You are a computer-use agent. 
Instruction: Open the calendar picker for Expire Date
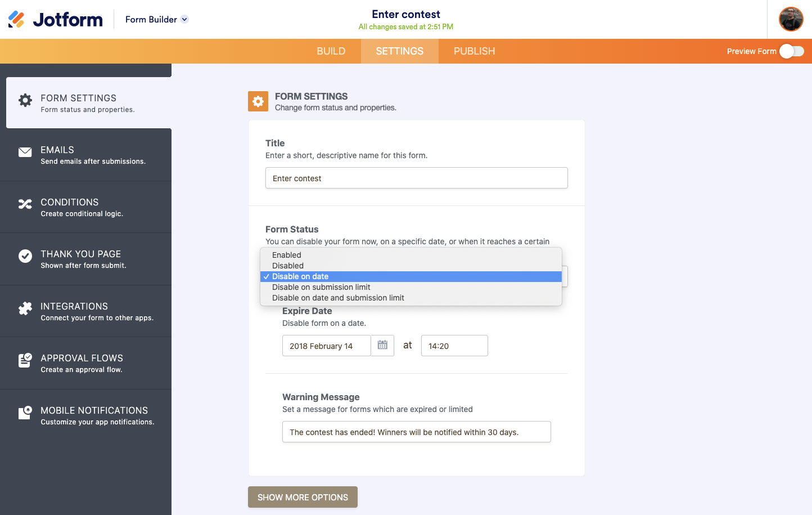click(382, 345)
